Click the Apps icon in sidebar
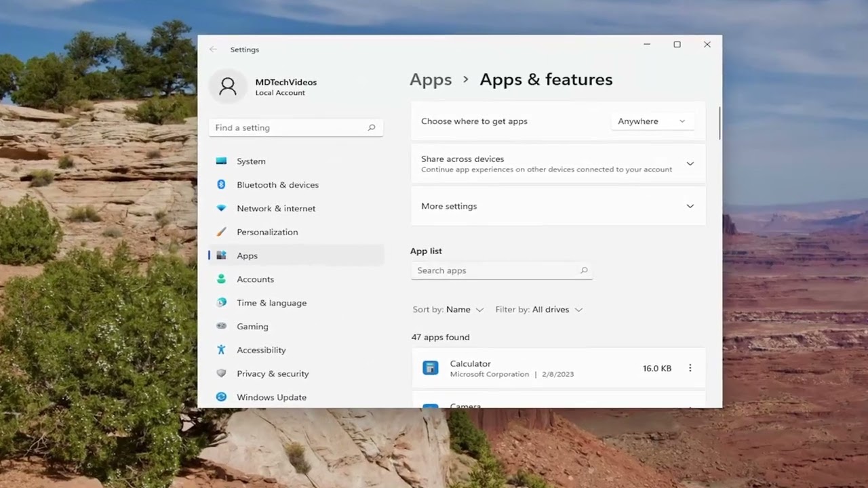Viewport: 868px width, 488px height. (x=221, y=256)
